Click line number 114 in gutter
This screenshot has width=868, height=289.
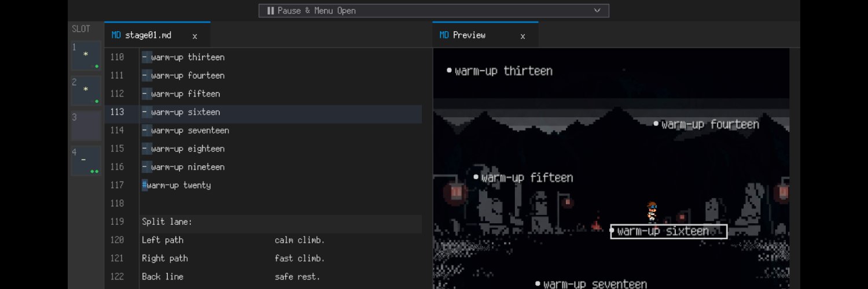tap(117, 131)
